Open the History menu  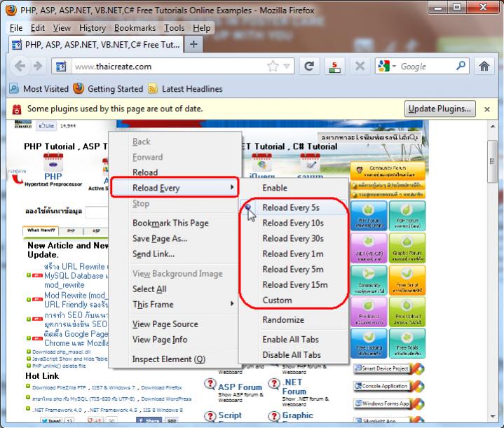(x=93, y=28)
